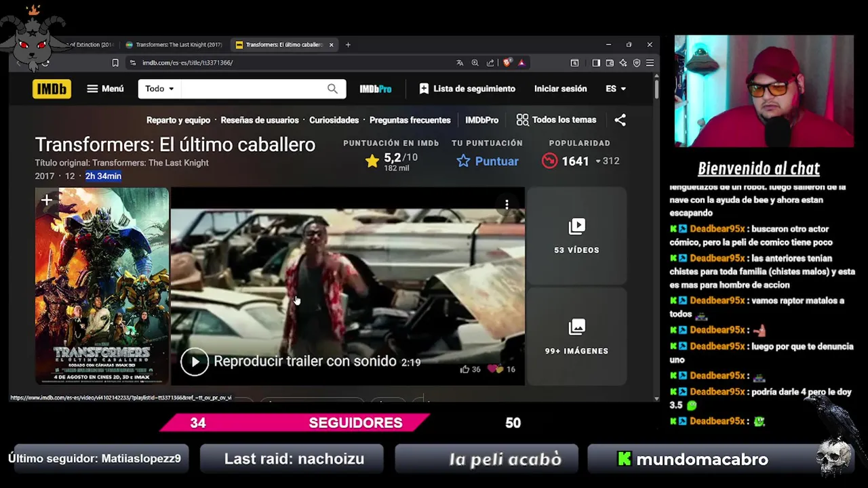Screen dimensions: 868x488
Task: Click the share icon beside Todos los temas
Action: pyautogui.click(x=620, y=120)
